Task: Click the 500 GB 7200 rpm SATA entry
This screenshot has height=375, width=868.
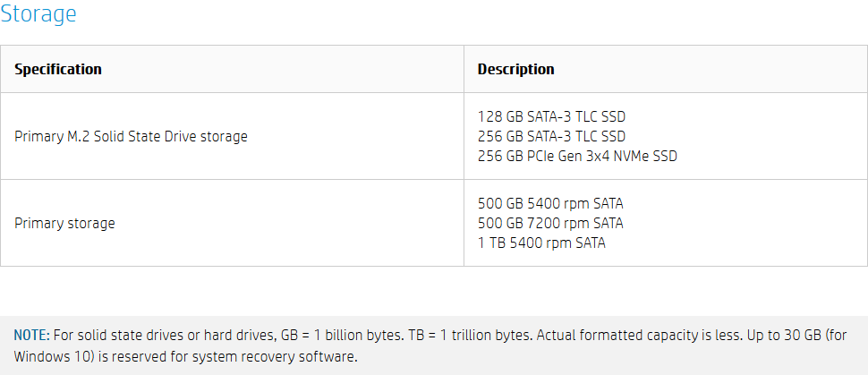Action: point(550,223)
